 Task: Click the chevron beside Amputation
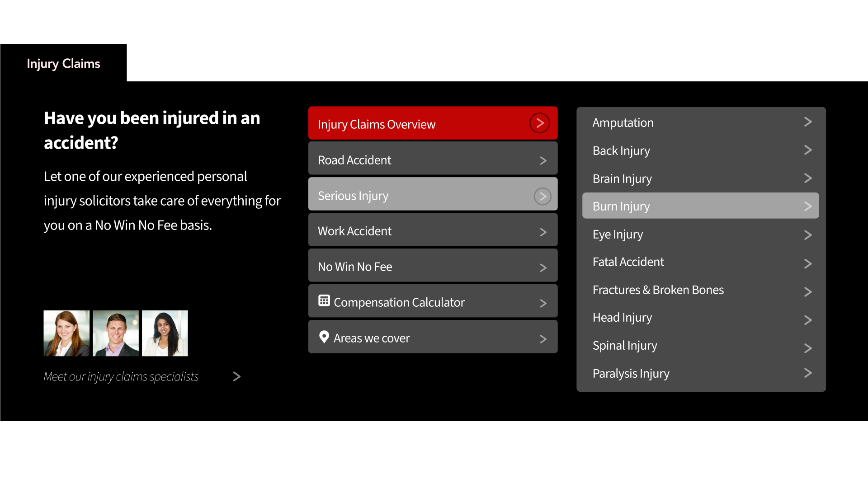[x=808, y=122]
